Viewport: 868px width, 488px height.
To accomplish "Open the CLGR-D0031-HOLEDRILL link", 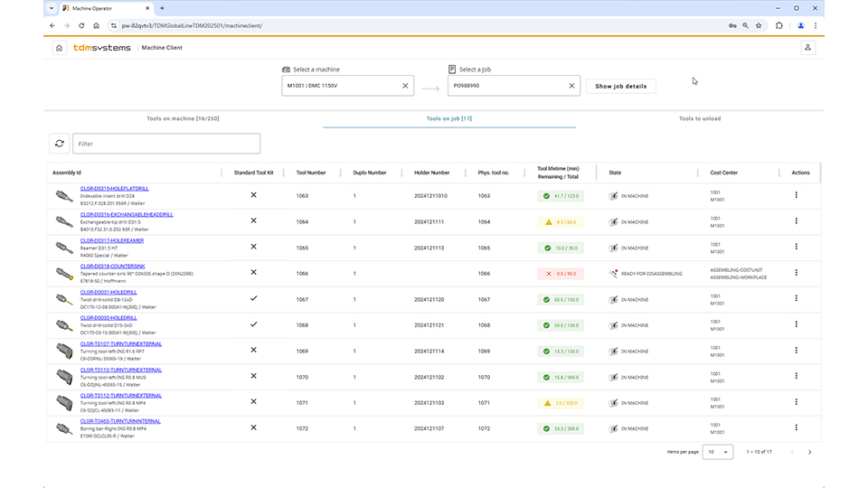I will click(108, 292).
